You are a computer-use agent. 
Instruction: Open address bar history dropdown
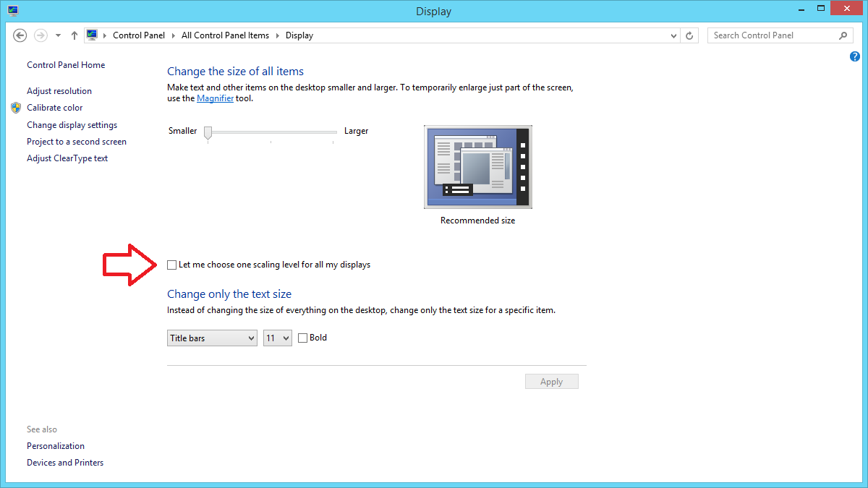[x=673, y=35]
